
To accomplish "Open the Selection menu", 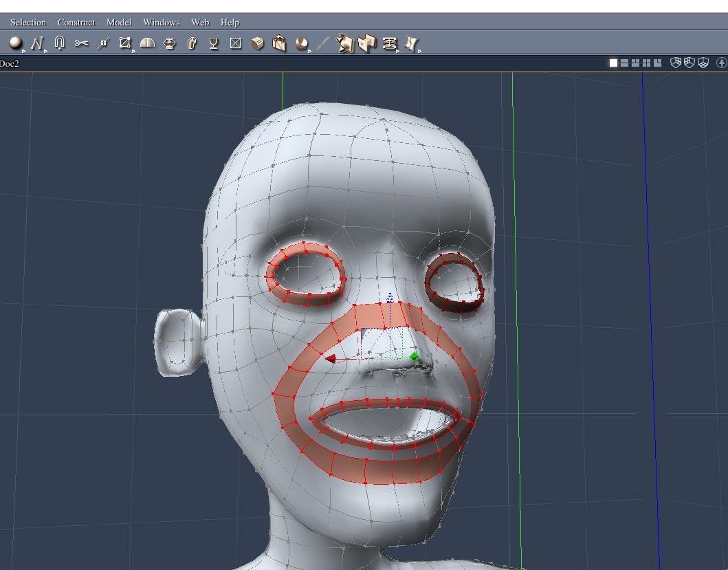I will point(28,23).
